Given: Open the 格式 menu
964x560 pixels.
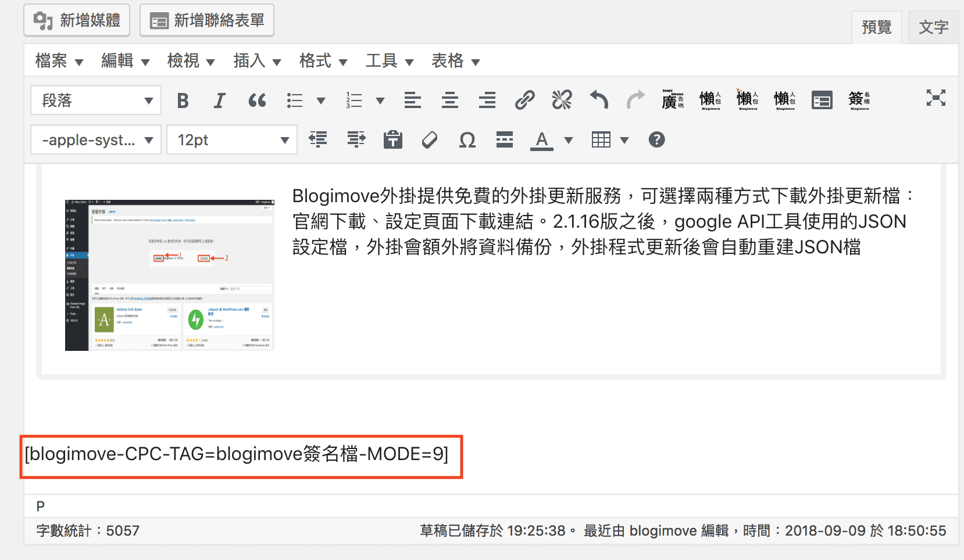Looking at the screenshot, I should 323,60.
